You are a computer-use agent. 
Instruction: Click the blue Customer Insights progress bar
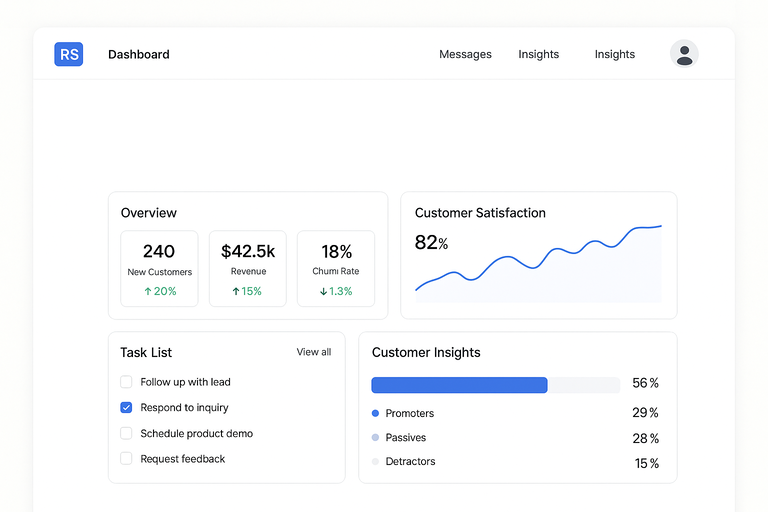click(459, 385)
